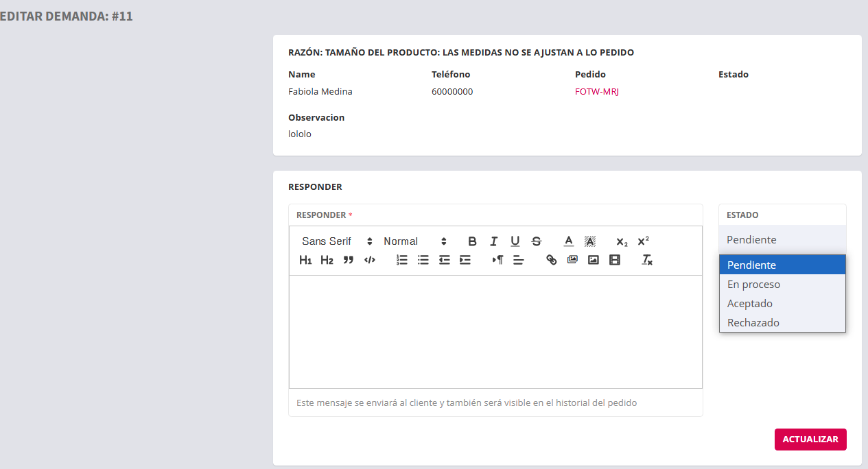The image size is (868, 469).
Task: Insert a hyperlink with the link icon
Action: coord(551,260)
